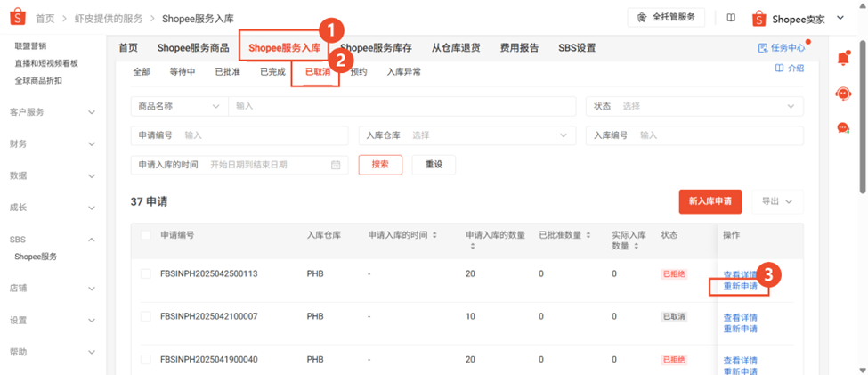868x375 pixels.
Task: Click the 新入库申请 button
Action: click(x=710, y=201)
